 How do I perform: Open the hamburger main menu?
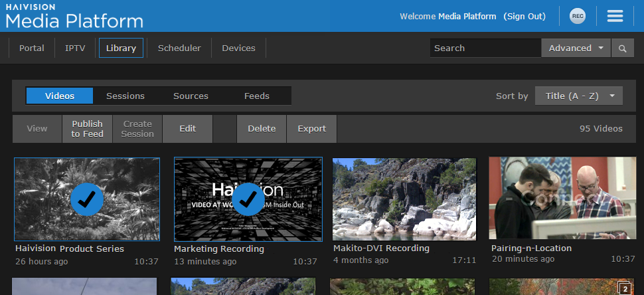[615, 16]
